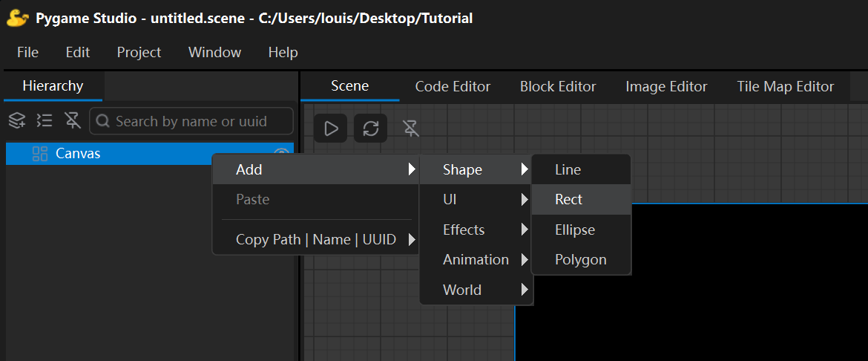Add a Polygon shape

click(x=581, y=259)
